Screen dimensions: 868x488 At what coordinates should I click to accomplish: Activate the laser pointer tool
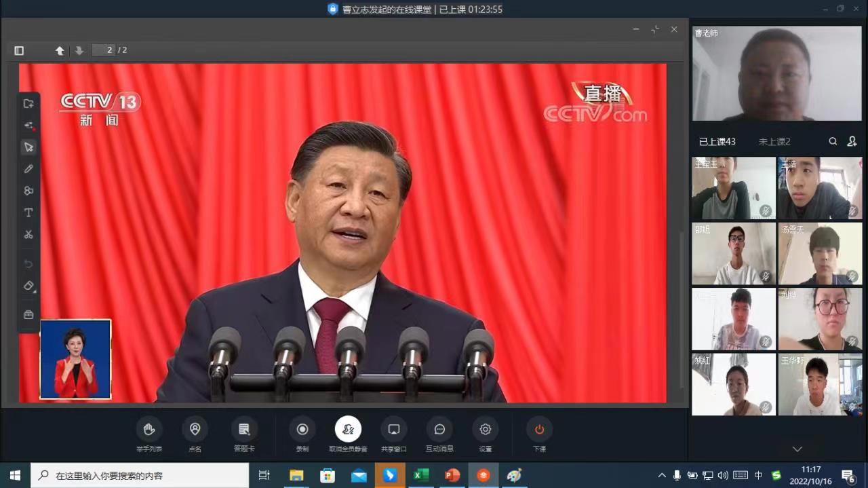(28, 126)
